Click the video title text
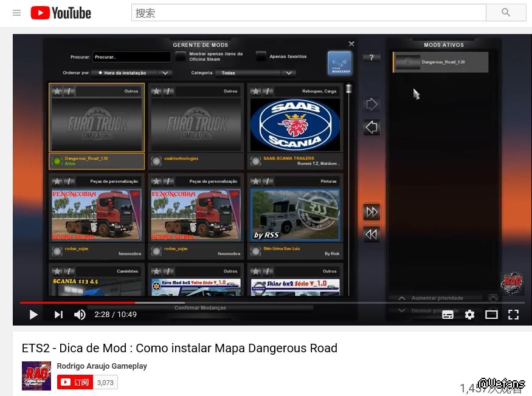Viewport: 532px width, 396px height. coord(179,348)
